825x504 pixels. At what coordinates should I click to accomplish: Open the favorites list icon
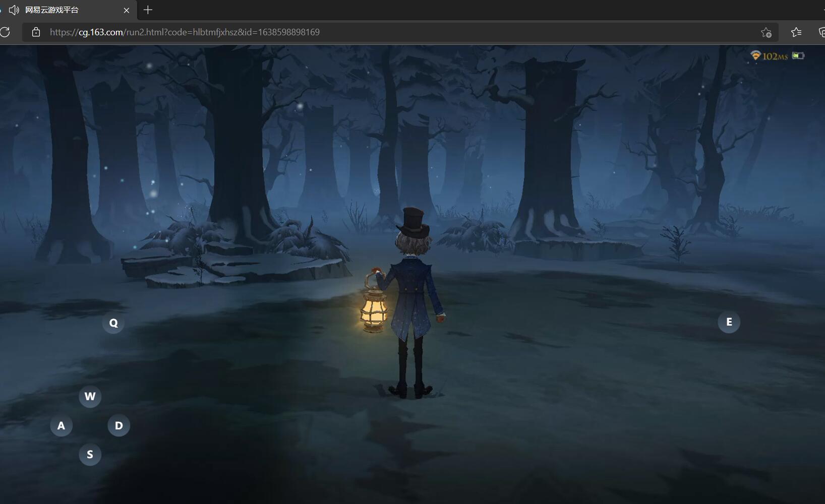pos(796,32)
